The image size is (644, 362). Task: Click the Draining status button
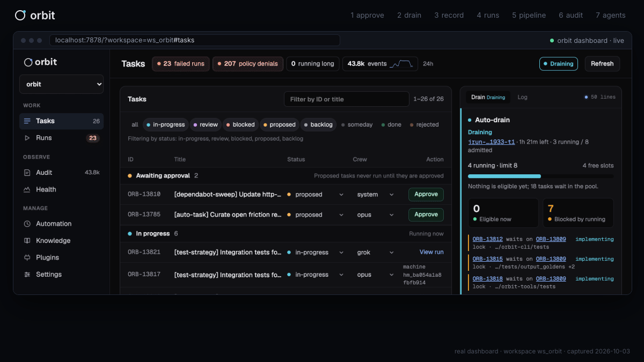tap(559, 64)
